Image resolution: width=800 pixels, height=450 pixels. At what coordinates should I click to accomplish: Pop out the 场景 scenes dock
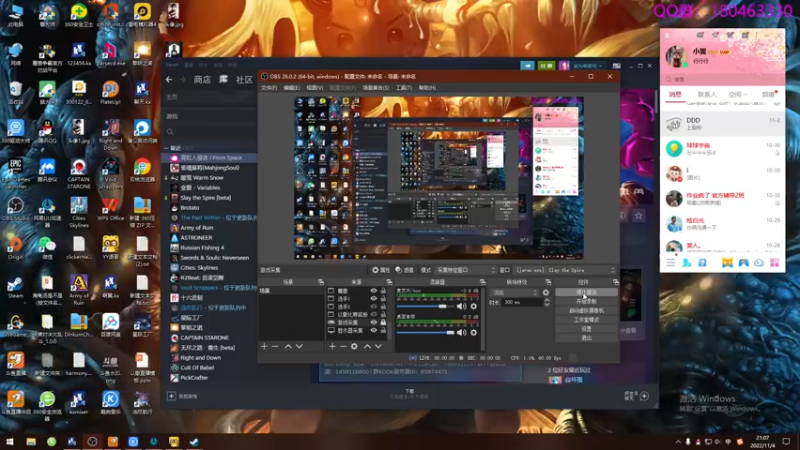click(x=321, y=282)
